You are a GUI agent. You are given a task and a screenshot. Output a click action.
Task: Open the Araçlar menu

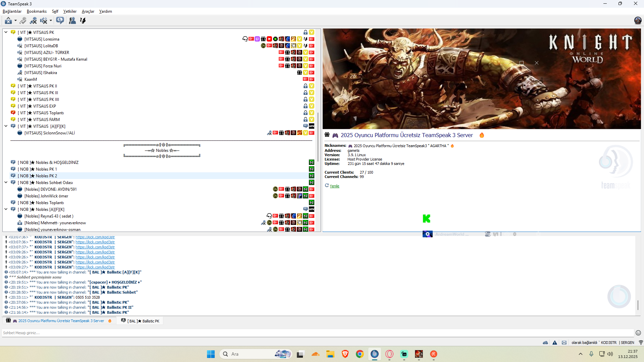[x=88, y=11]
